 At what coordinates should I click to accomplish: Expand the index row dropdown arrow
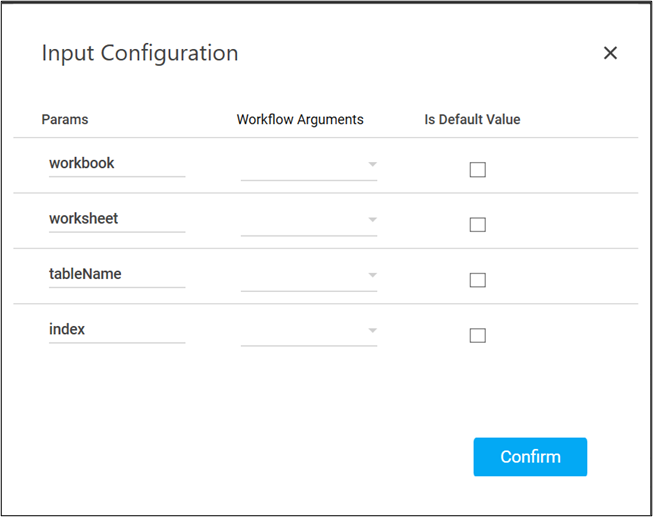click(x=372, y=330)
